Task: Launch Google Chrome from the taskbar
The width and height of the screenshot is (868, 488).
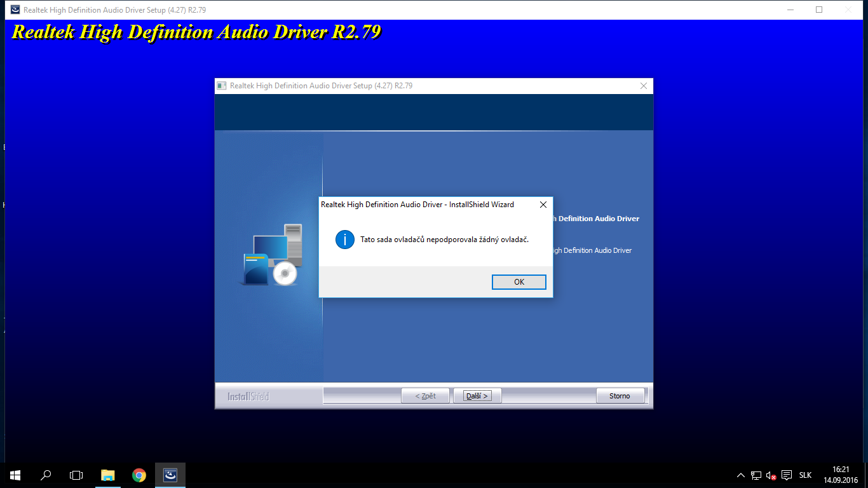Action: click(139, 475)
